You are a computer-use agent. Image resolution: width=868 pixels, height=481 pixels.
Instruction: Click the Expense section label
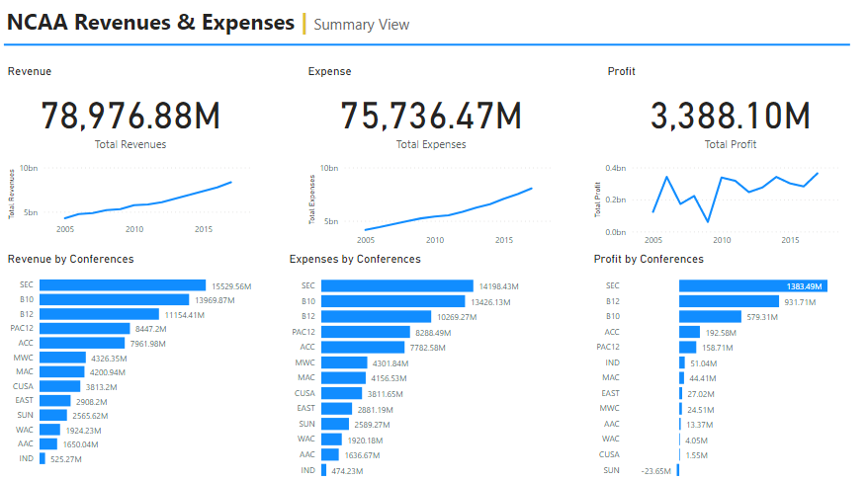329,71
